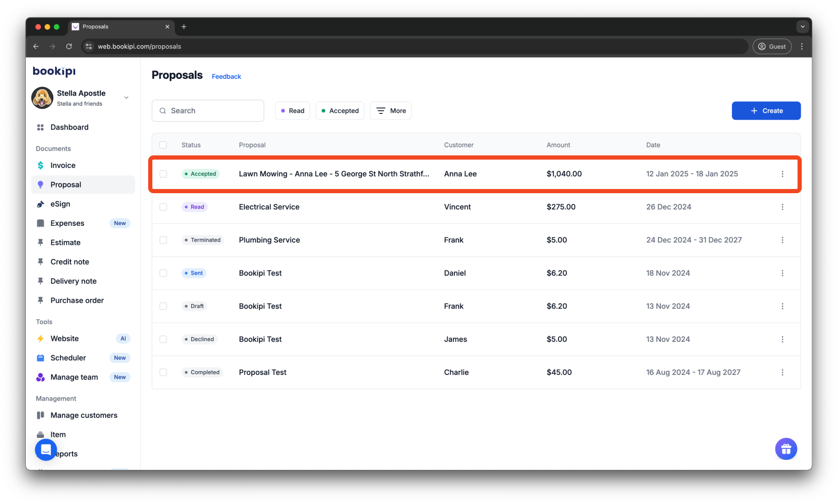Tick the checkbox for Lawn Mowing proposal
Viewport: 838px width, 504px height.
pyautogui.click(x=163, y=174)
